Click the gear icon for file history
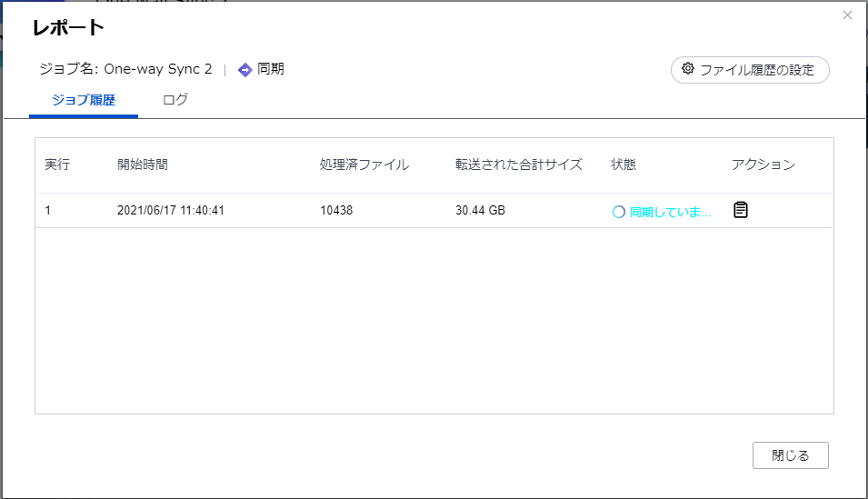 pos(688,69)
